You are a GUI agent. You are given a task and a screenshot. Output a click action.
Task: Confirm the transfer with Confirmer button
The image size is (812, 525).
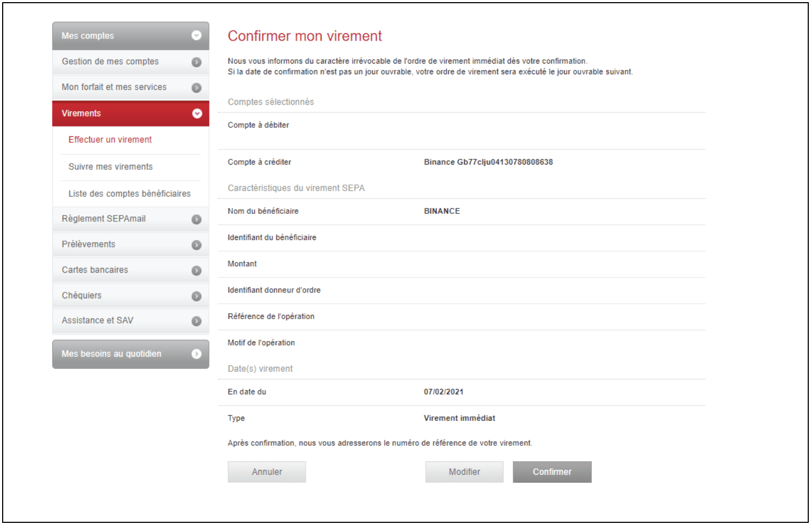pyautogui.click(x=552, y=472)
